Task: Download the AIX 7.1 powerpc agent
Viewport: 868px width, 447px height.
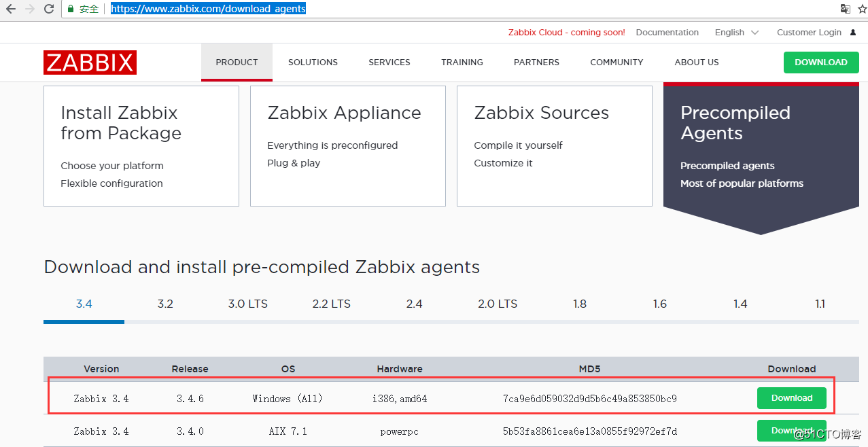Action: tap(792, 431)
